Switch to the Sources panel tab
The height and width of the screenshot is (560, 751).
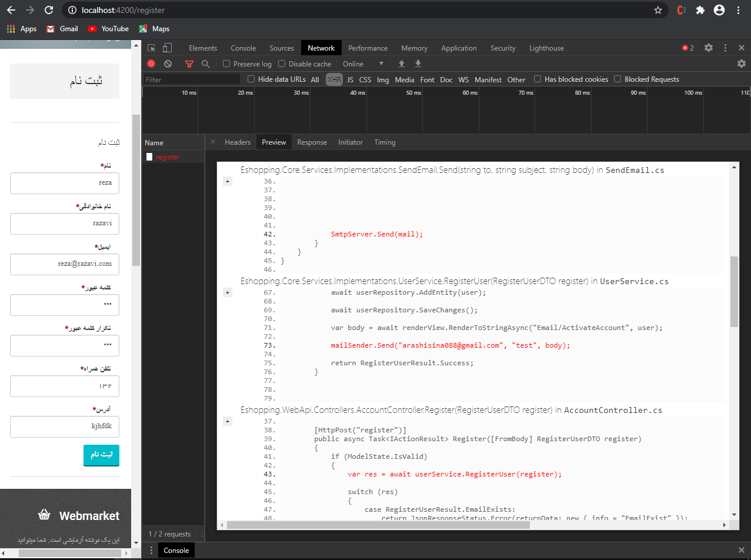(282, 48)
